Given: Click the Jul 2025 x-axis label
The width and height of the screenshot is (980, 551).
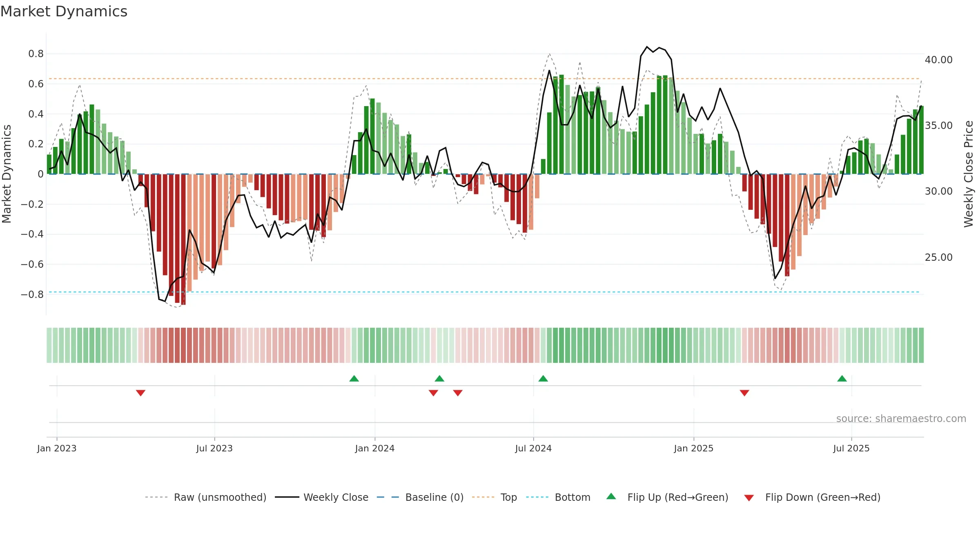Looking at the screenshot, I should pyautogui.click(x=851, y=448).
